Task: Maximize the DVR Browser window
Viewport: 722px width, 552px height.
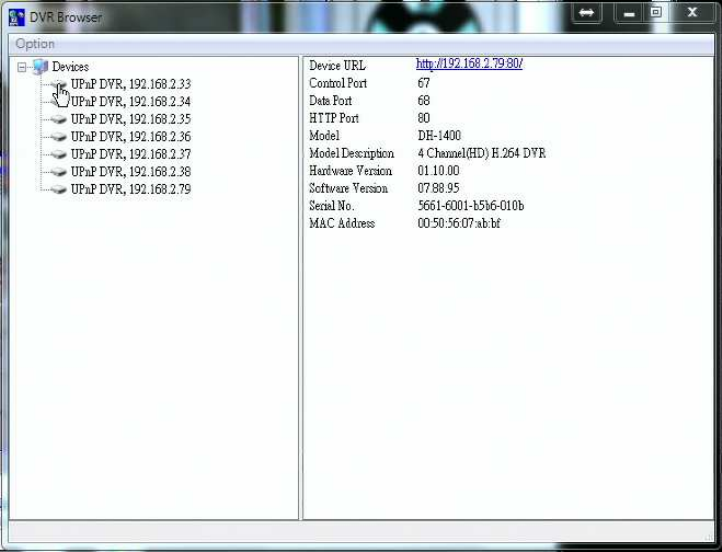Action: [656, 12]
